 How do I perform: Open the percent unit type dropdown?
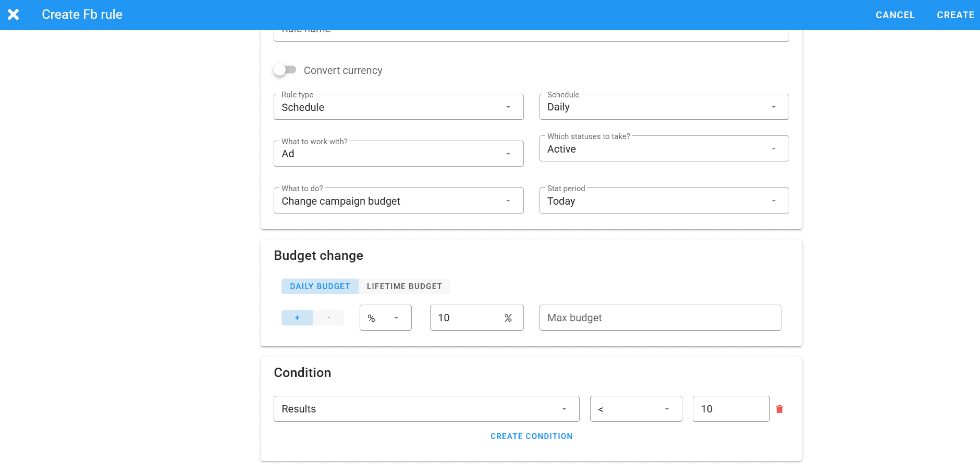coord(385,318)
